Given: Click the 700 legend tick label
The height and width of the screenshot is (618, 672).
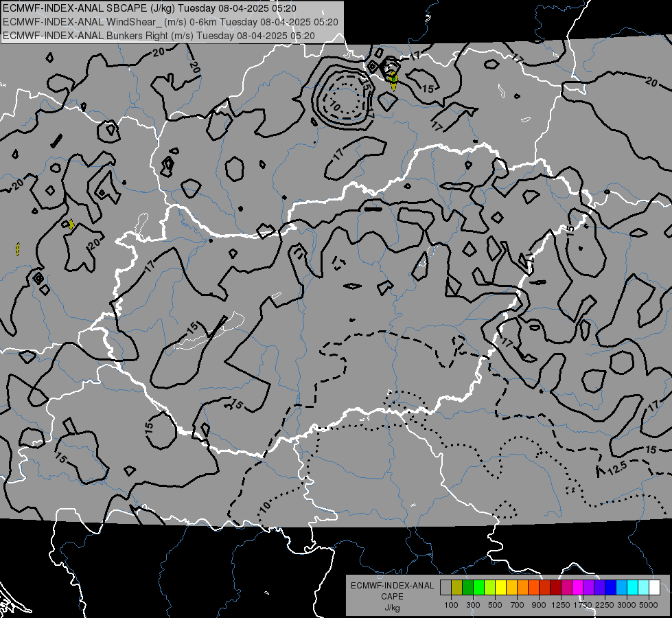Looking at the screenshot, I should (x=518, y=605).
